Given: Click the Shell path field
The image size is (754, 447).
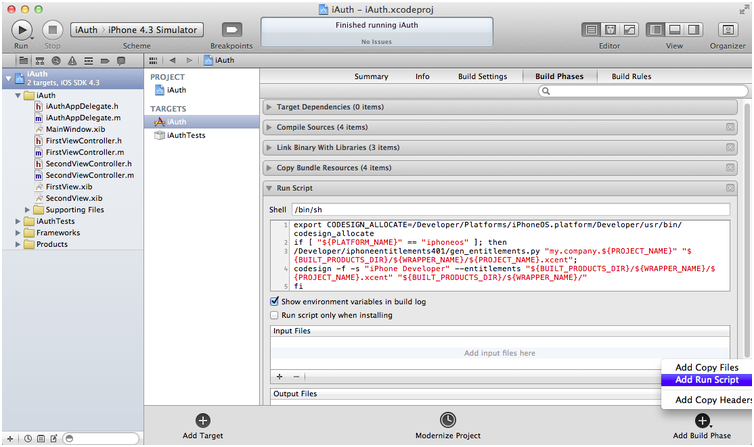Looking at the screenshot, I should pos(511,210).
